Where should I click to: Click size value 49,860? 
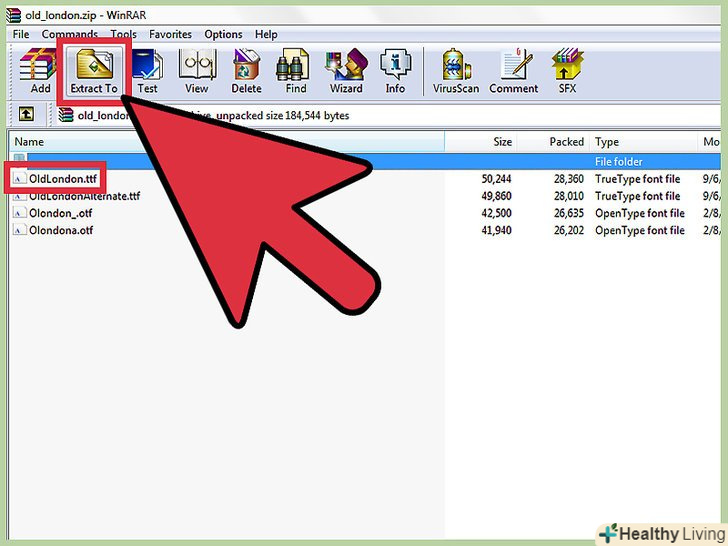click(x=496, y=196)
